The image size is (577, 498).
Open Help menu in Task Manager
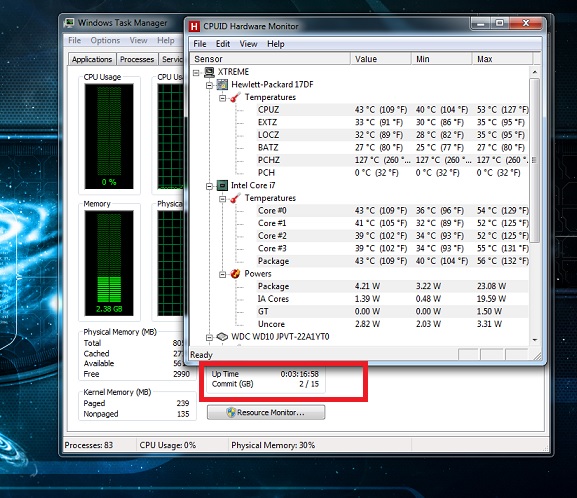pos(166,40)
